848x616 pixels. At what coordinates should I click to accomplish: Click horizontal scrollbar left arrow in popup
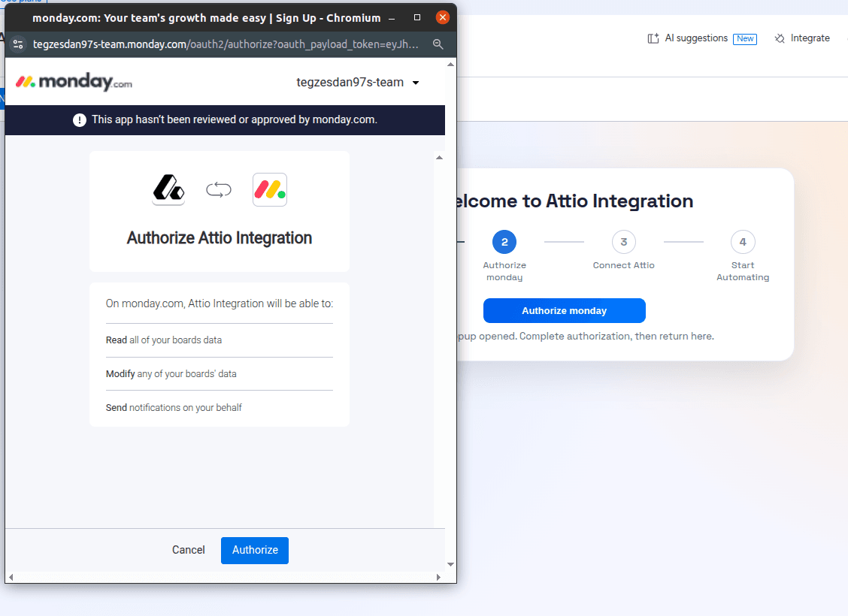[11, 577]
